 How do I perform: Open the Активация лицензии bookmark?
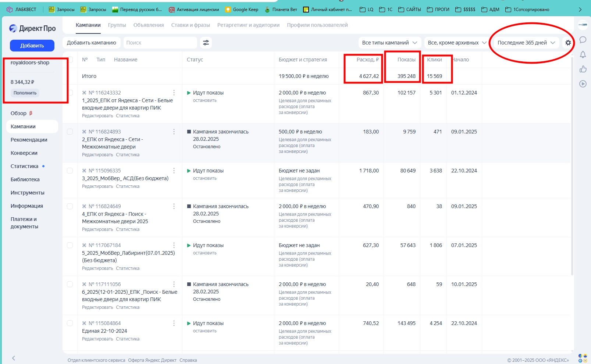(194, 10)
